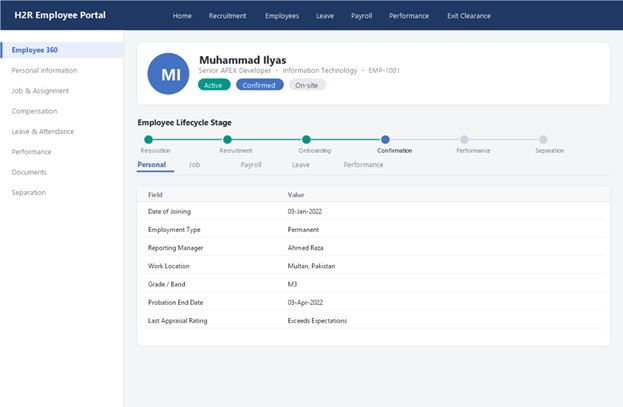Switch to the Job tab

194,165
